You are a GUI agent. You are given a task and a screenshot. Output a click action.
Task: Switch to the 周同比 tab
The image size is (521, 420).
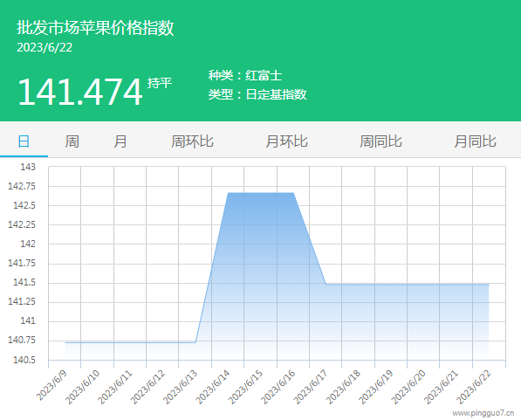(380, 141)
